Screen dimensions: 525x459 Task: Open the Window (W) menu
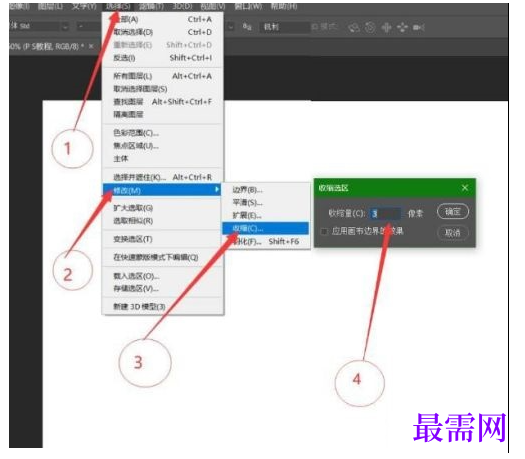coord(248,6)
